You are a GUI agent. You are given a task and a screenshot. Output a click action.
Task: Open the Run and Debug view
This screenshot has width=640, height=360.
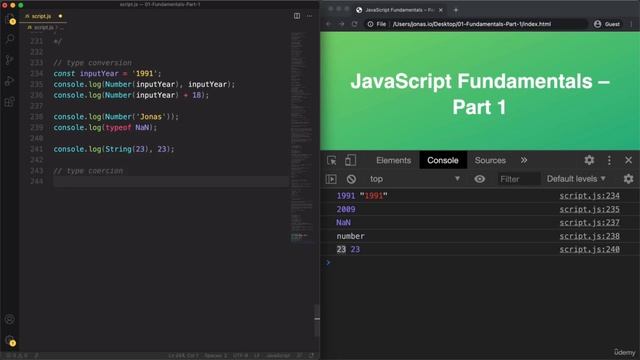click(10, 81)
